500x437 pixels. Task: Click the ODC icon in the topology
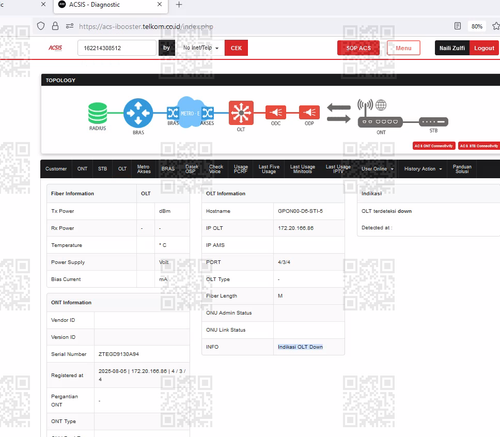tap(276, 112)
